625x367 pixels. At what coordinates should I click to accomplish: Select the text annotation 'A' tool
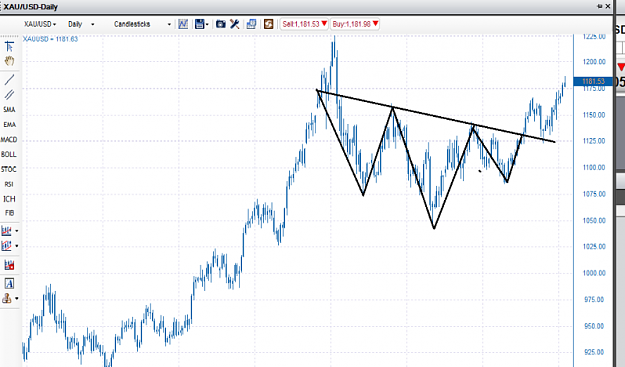9,283
